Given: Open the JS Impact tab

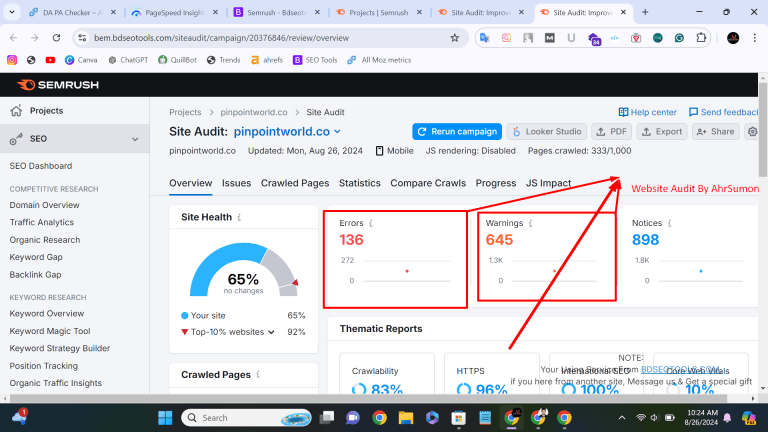Looking at the screenshot, I should pyautogui.click(x=548, y=183).
